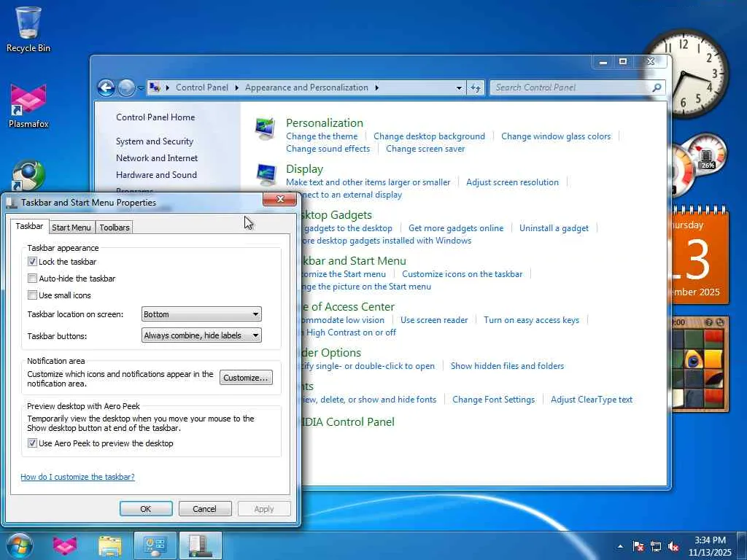Image resolution: width=747 pixels, height=560 pixels.
Task: Enable Auto-hide the taskbar
Action: pos(32,278)
